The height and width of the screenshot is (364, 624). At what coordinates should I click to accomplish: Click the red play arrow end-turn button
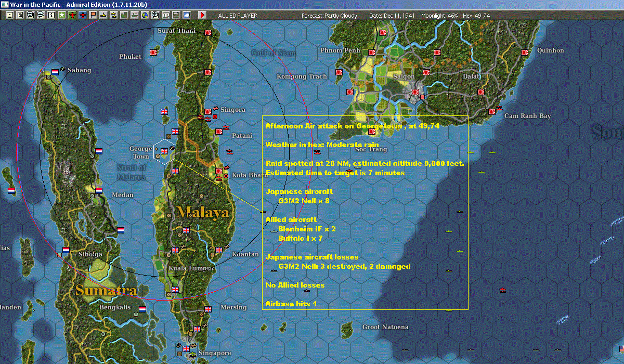(202, 15)
